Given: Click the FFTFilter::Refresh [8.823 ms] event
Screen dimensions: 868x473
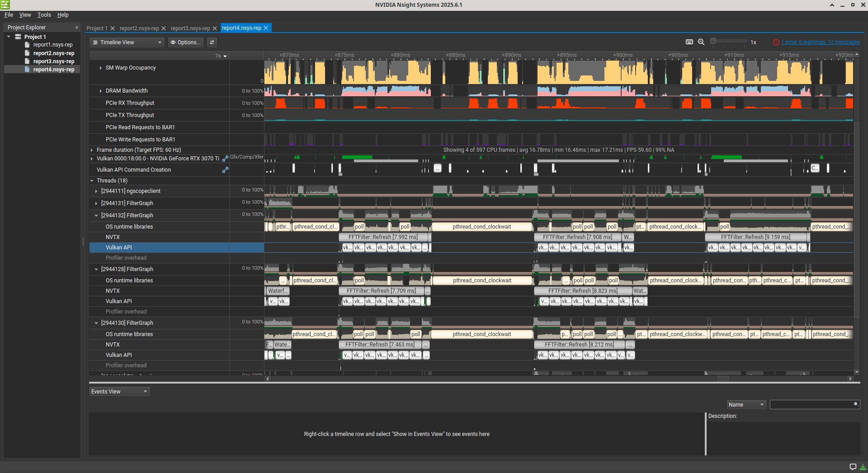Looking at the screenshot, I should pos(583,291).
